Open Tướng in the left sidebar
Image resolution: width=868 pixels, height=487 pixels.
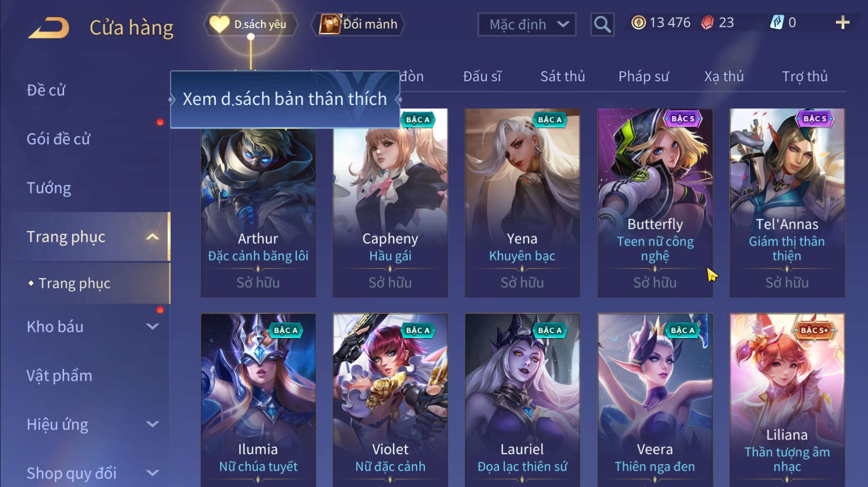[x=49, y=188]
